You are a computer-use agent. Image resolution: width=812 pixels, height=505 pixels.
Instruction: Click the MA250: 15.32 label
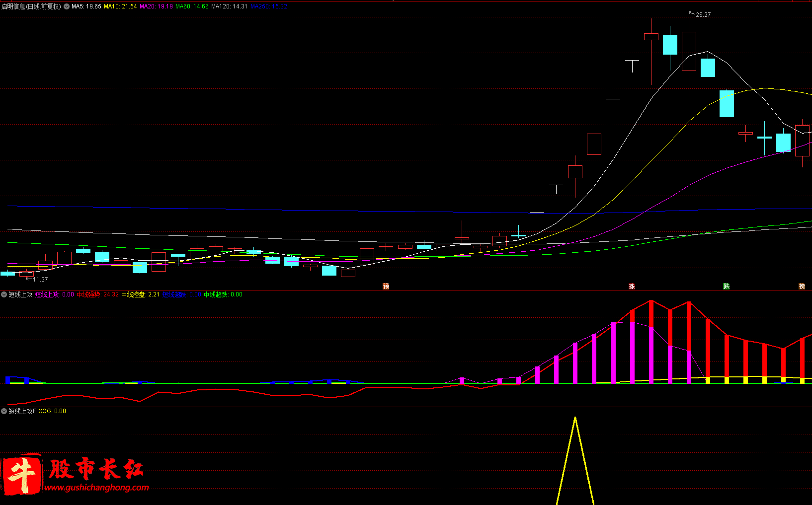[269, 6]
